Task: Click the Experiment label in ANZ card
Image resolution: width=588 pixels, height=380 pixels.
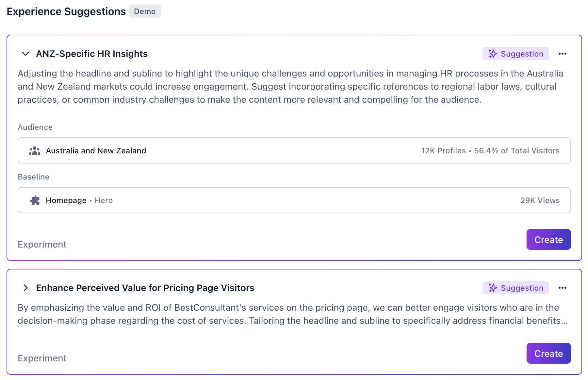Action: pos(42,245)
